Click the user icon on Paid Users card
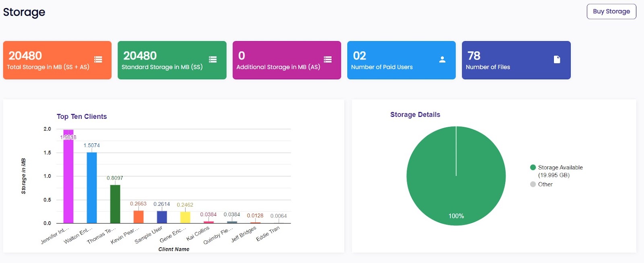Viewport: 644px width, 263px height. coord(442,60)
